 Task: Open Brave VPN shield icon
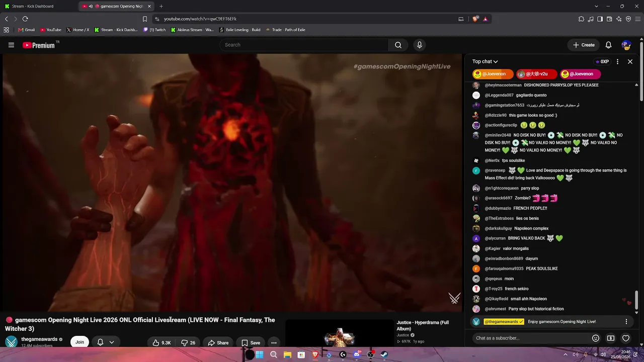coord(628,19)
